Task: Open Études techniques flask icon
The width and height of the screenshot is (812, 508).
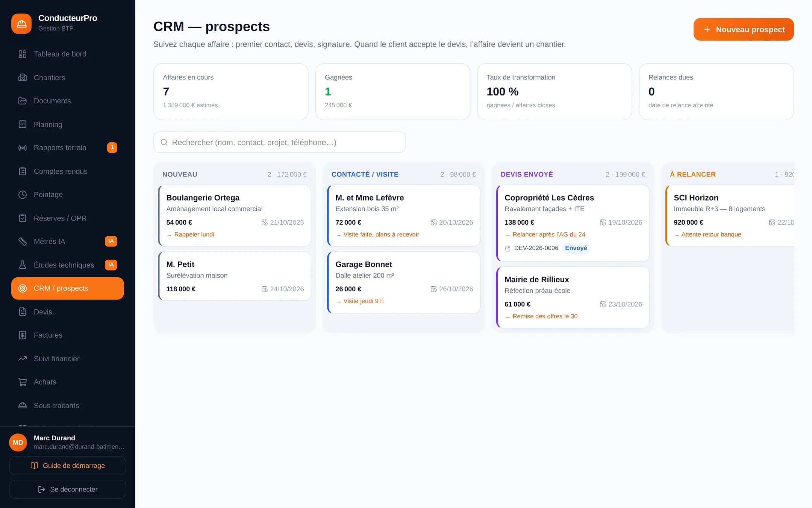Action: click(23, 265)
